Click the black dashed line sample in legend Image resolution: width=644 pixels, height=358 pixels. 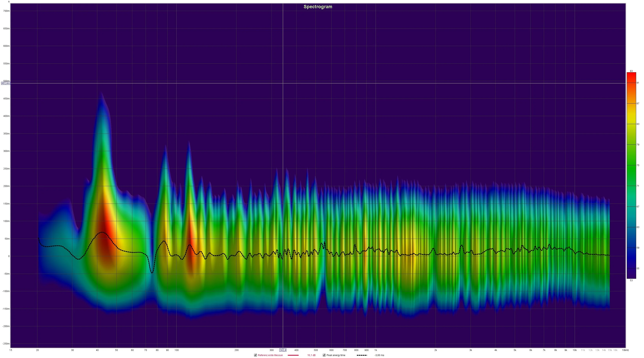(x=362, y=355)
